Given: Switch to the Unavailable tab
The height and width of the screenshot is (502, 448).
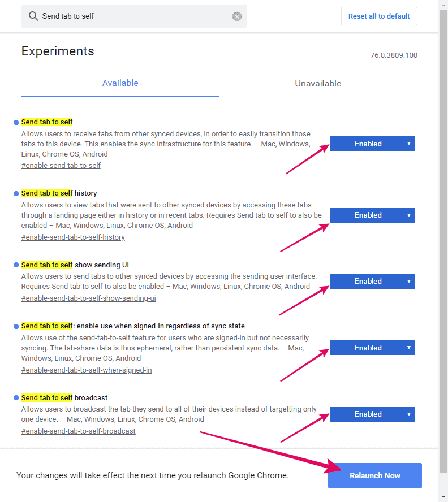Looking at the screenshot, I should click(x=318, y=83).
